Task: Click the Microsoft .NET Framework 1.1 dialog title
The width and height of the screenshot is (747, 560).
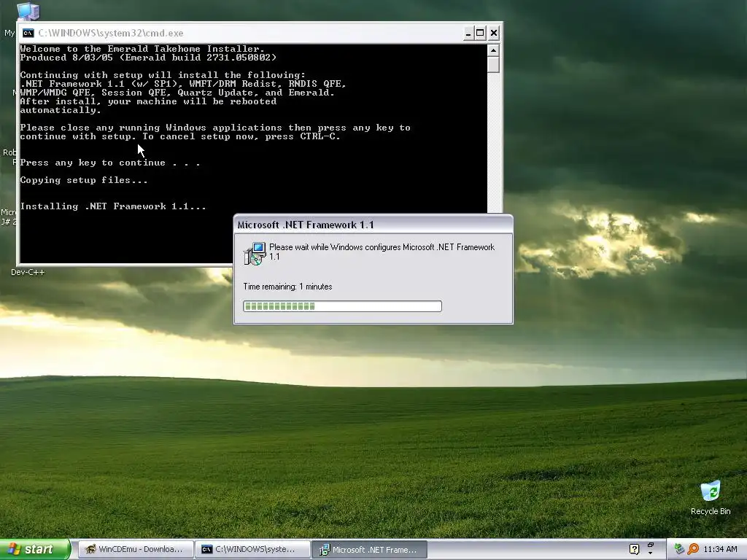Action: pos(306,225)
